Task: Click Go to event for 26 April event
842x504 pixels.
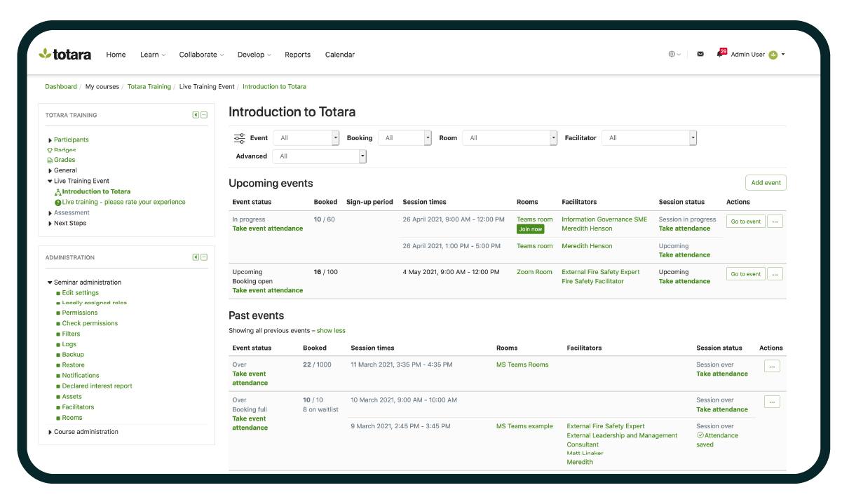Action: (745, 222)
